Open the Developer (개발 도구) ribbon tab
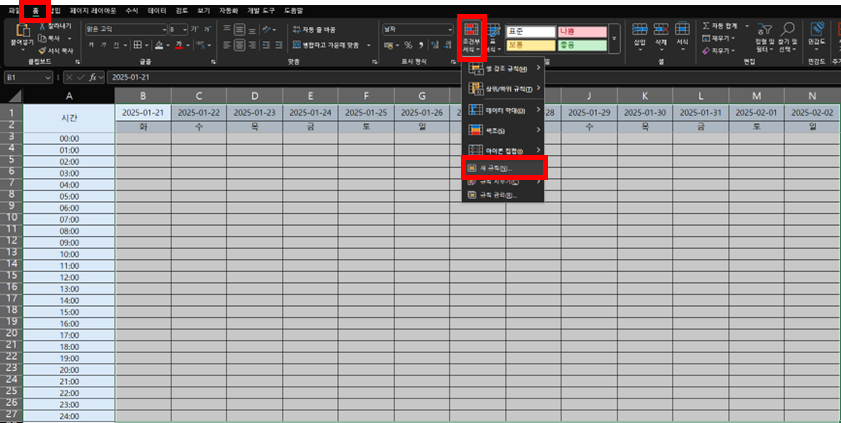The width and height of the screenshot is (841, 423). tap(261, 11)
